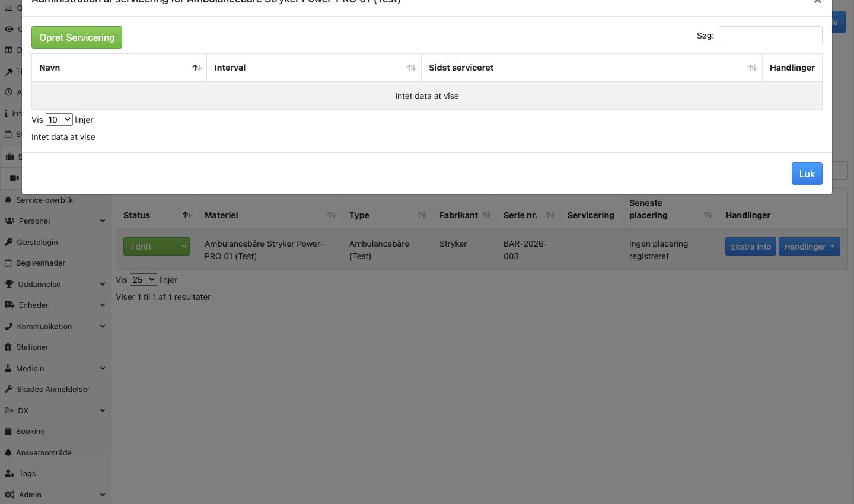Screen dimensions: 854x504
Task: Open the I drift status dropdown
Action: (x=157, y=247)
